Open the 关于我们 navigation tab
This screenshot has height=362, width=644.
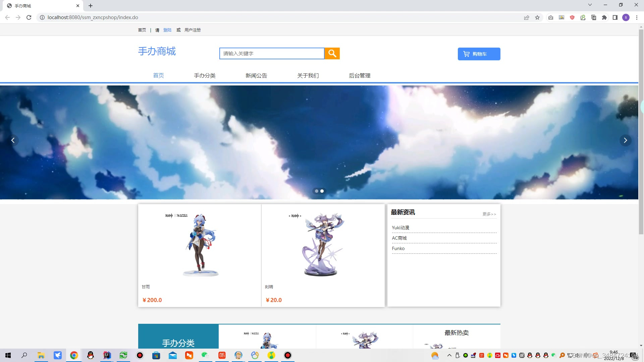(308, 75)
